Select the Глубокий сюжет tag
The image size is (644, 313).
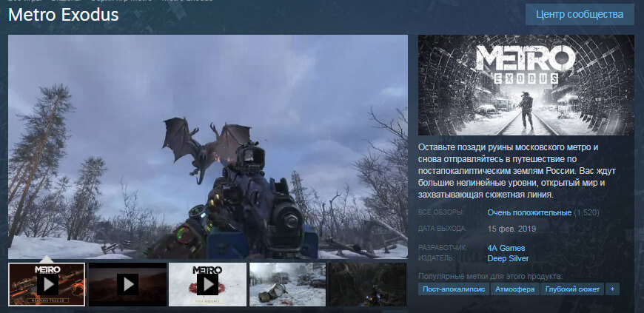tap(572, 289)
